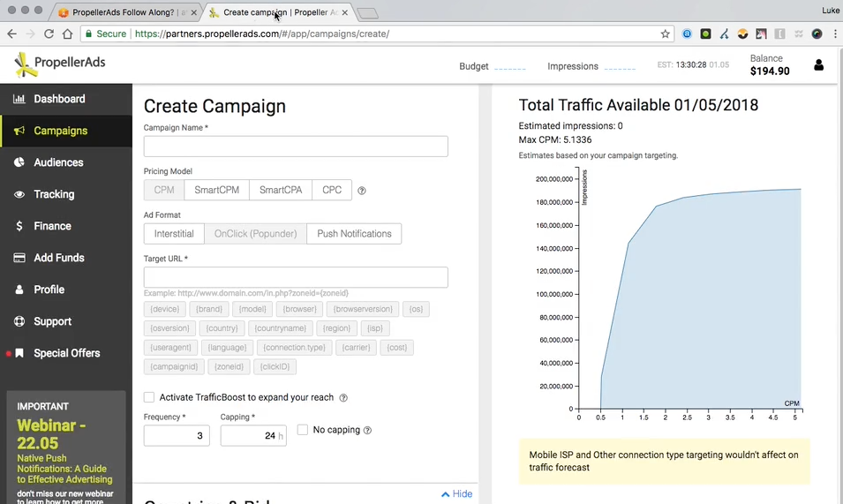Viewport: 843px width, 504px height.
Task: Collapse the section with the Hide link
Action: (x=457, y=493)
